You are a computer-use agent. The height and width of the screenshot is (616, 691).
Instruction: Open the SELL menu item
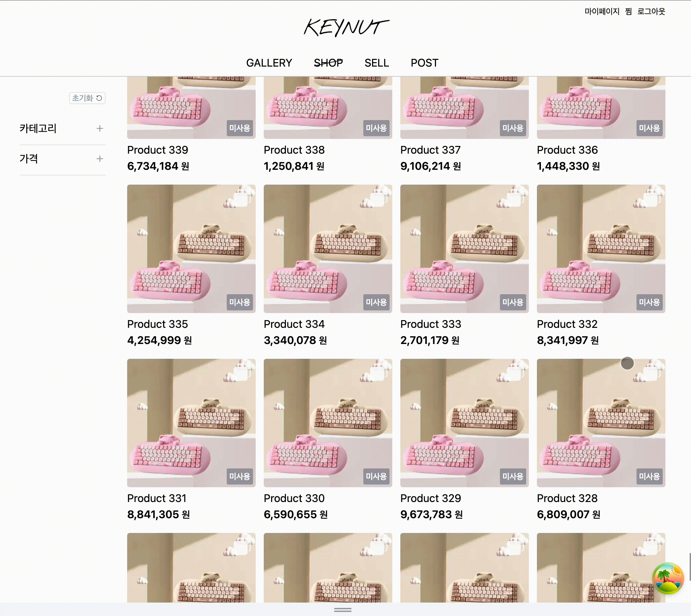pos(376,63)
